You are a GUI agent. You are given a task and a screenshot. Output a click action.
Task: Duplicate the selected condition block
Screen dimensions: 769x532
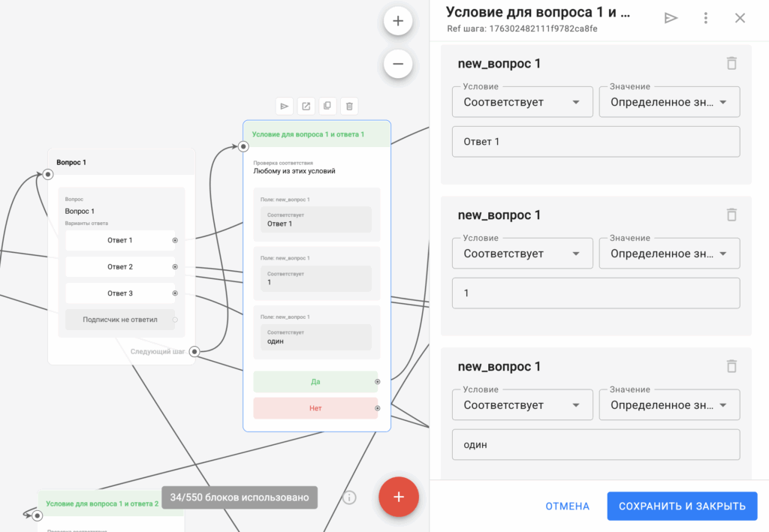(x=327, y=107)
